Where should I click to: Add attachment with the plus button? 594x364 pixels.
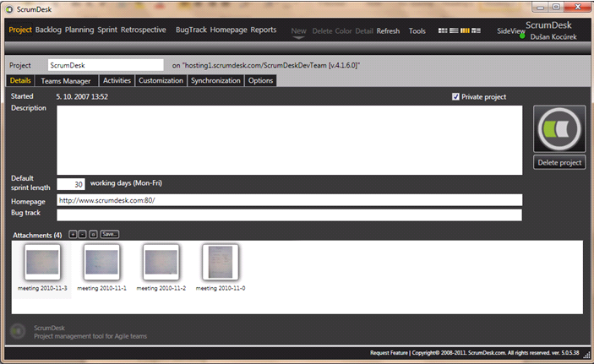pyautogui.click(x=73, y=235)
